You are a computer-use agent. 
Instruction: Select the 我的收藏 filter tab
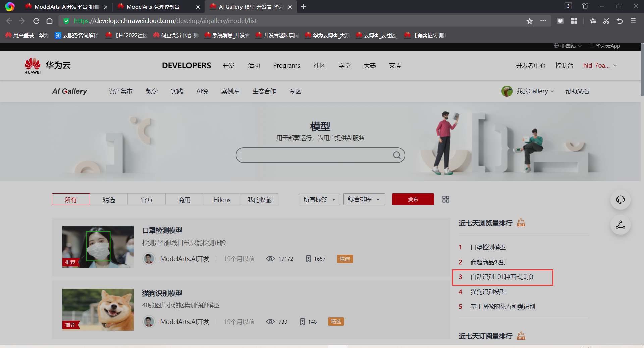point(260,199)
